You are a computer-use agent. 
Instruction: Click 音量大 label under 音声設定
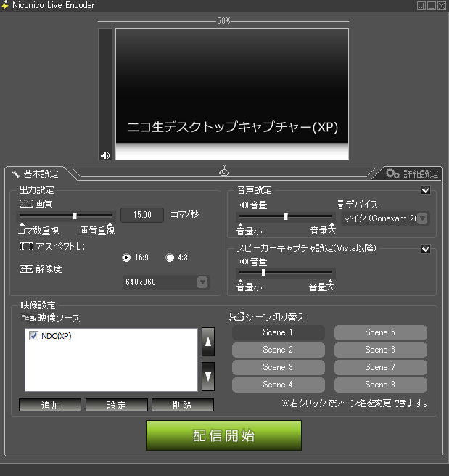coord(323,231)
